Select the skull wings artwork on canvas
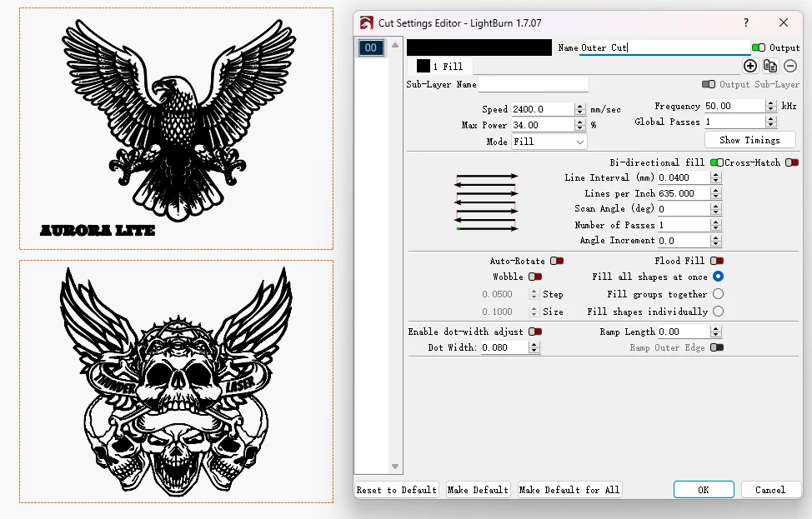812x519 pixels. tap(176, 382)
